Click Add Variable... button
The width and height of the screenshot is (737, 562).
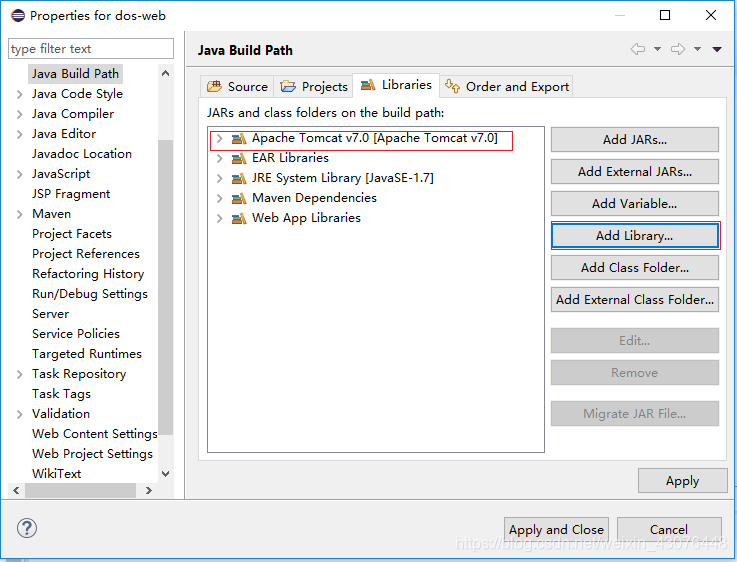pos(635,203)
